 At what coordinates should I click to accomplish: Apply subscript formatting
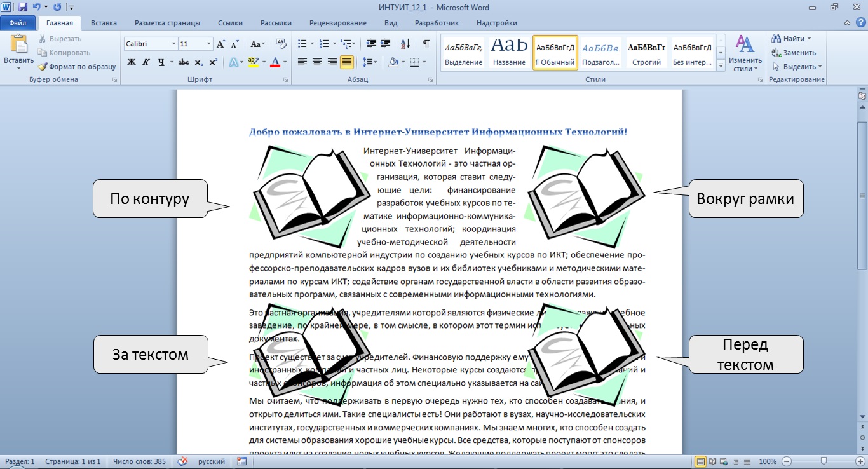pyautogui.click(x=199, y=62)
